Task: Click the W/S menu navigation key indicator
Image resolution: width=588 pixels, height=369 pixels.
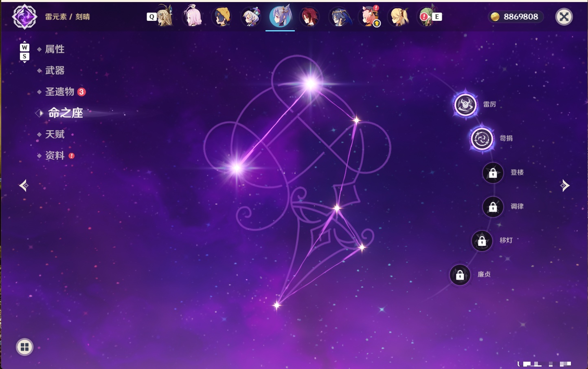Action: click(24, 52)
